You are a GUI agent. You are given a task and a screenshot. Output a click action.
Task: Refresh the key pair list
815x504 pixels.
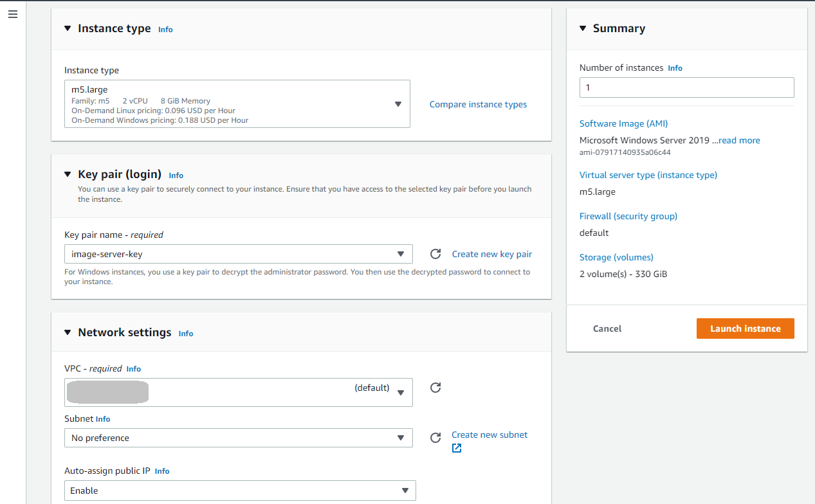[435, 254]
